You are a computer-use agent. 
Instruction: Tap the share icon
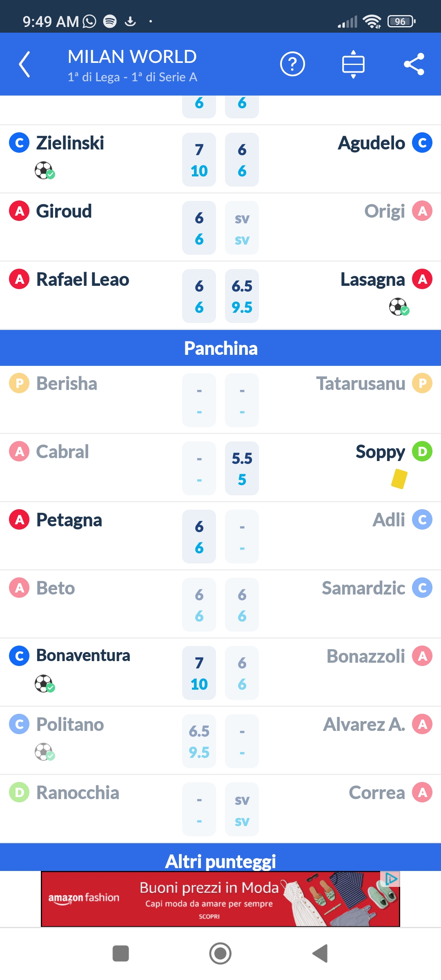414,64
